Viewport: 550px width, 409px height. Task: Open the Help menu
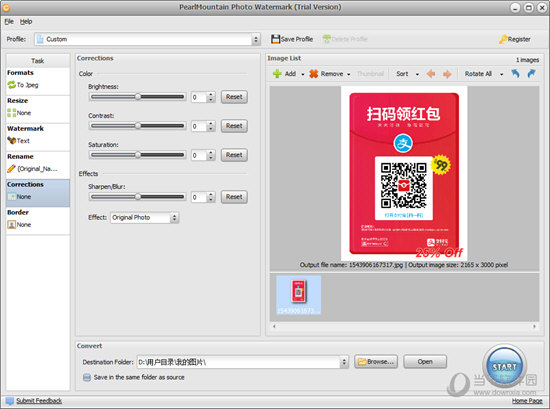[26, 21]
